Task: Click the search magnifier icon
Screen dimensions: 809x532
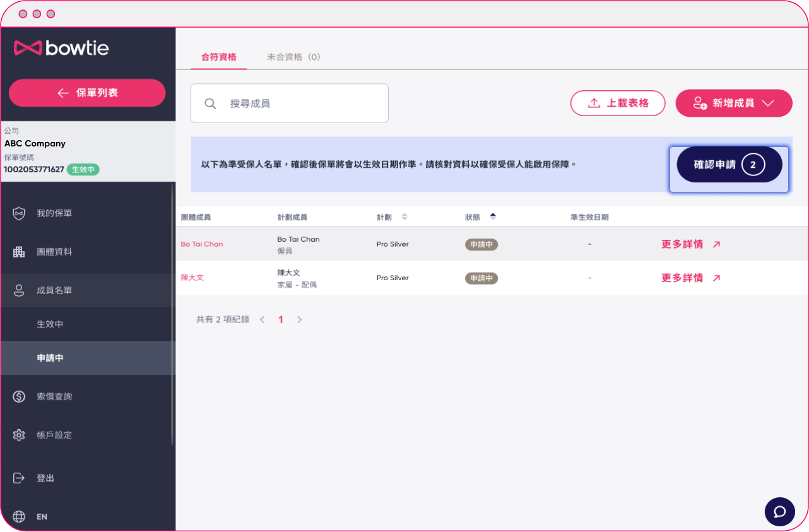Action: click(x=210, y=103)
